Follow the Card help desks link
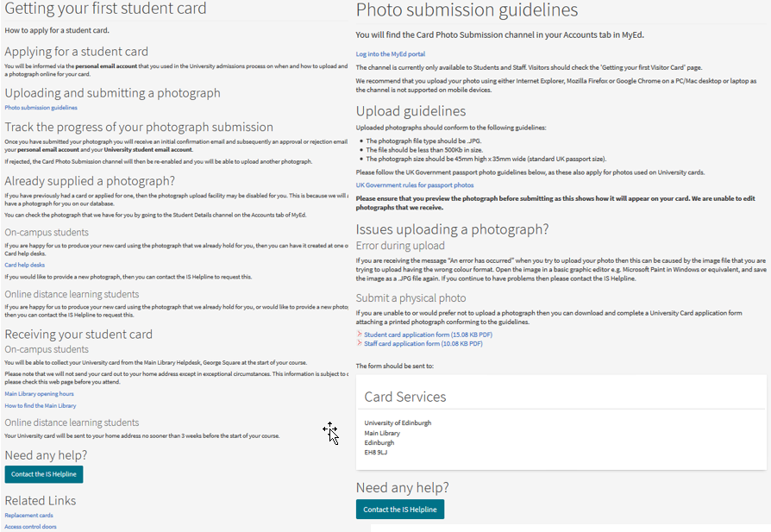 [25, 265]
